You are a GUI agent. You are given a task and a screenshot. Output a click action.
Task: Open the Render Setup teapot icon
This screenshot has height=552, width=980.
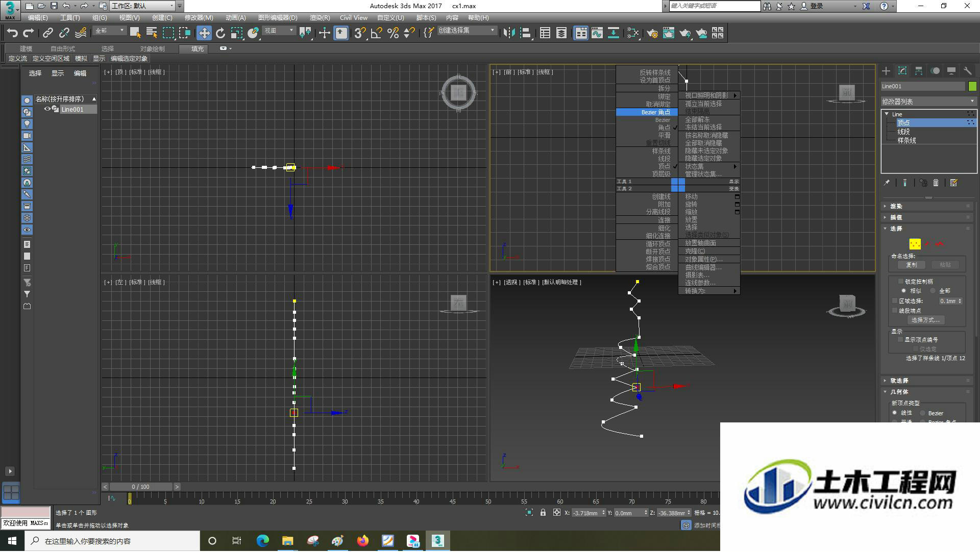652,33
